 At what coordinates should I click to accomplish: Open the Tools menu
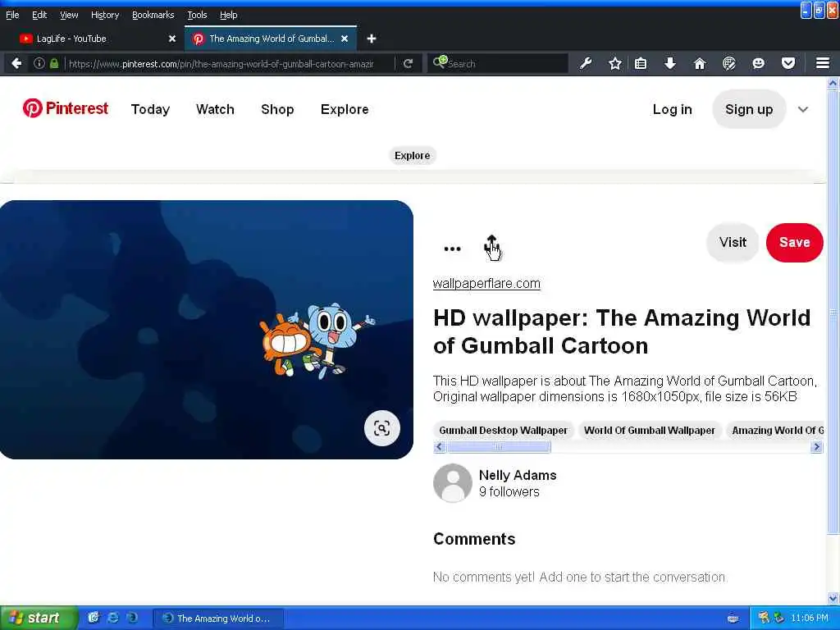197,15
